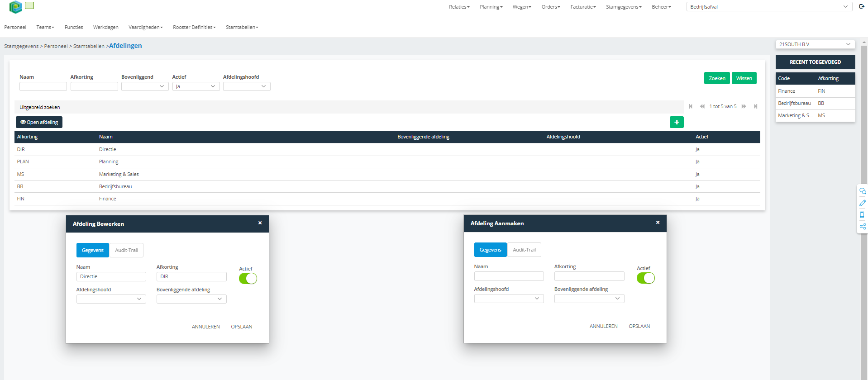Open the Planning menu
This screenshot has height=380, width=868.
[491, 7]
